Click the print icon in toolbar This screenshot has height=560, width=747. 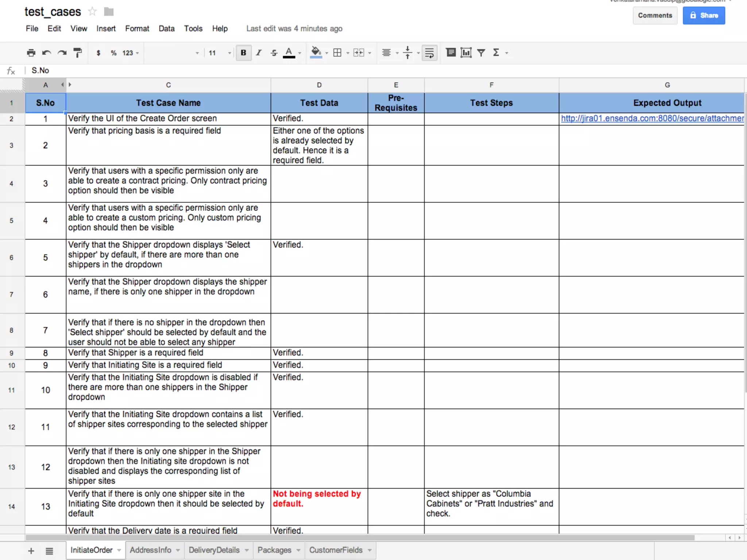(31, 53)
